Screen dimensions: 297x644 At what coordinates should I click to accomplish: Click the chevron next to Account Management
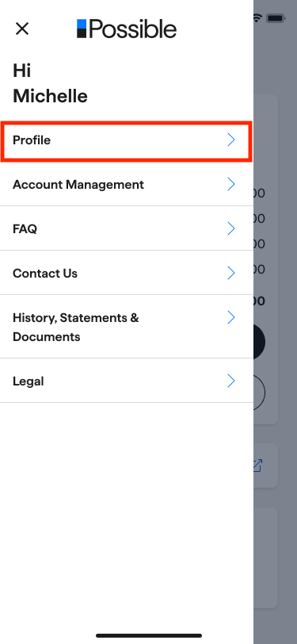(231, 185)
